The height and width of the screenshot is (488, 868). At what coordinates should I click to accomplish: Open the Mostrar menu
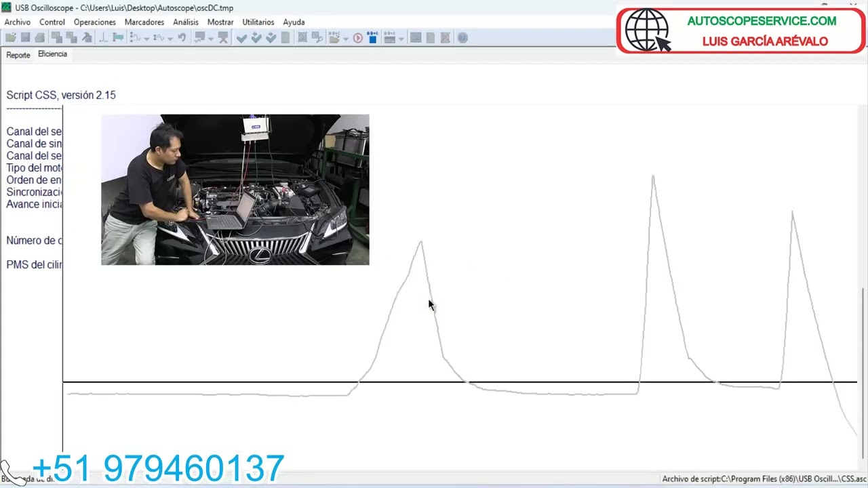click(220, 22)
